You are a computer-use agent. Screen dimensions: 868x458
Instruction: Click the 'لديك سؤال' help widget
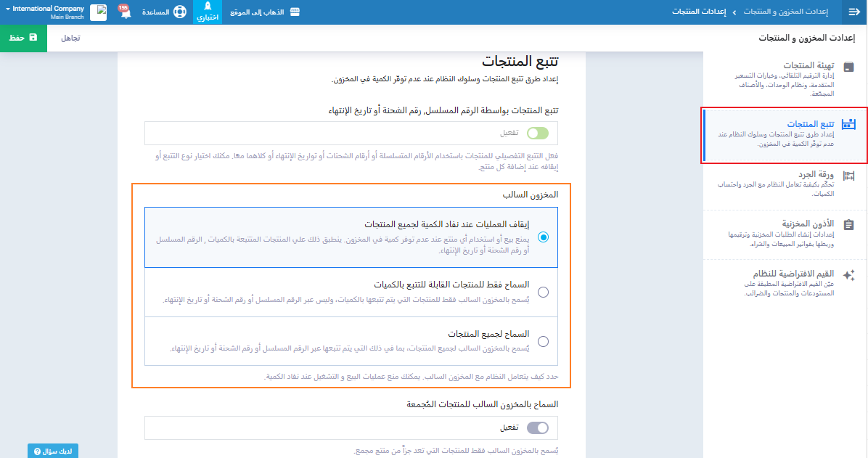[x=53, y=451]
